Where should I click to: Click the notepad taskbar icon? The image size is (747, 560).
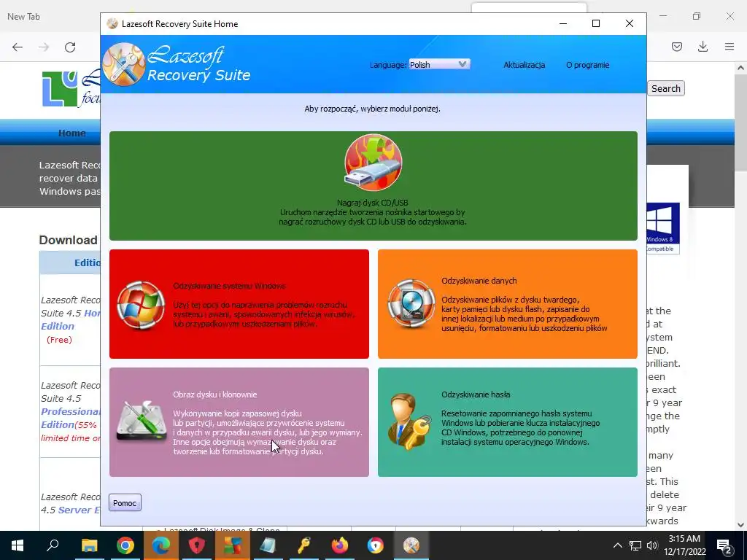[268, 545]
